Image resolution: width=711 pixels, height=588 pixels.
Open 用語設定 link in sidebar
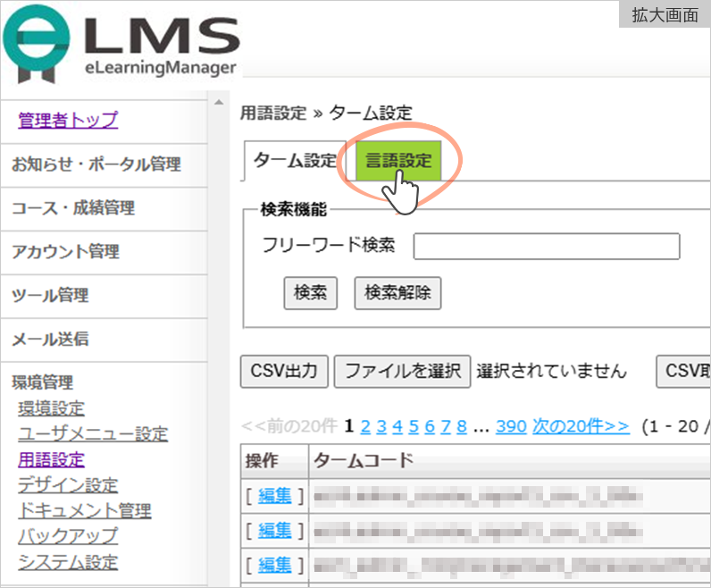pos(51,459)
